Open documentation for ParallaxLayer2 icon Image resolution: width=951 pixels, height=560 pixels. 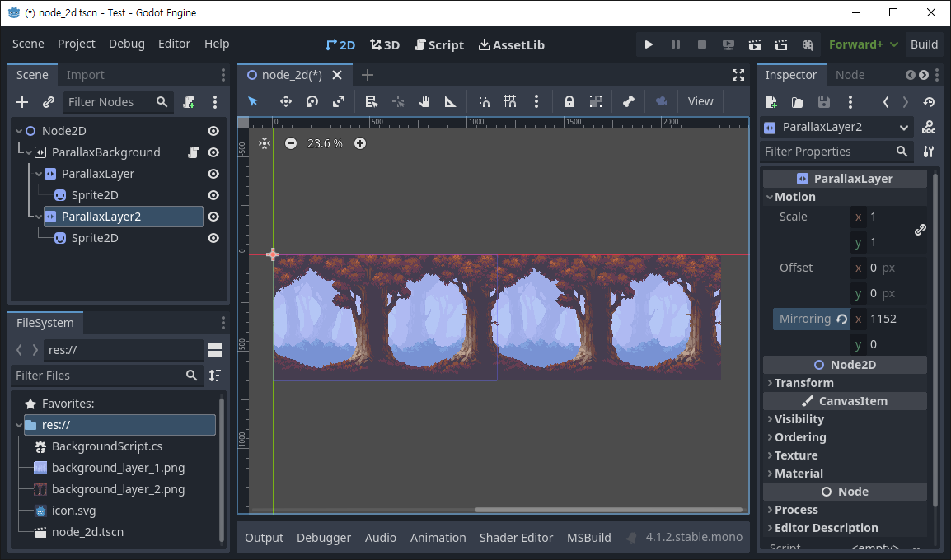click(928, 128)
